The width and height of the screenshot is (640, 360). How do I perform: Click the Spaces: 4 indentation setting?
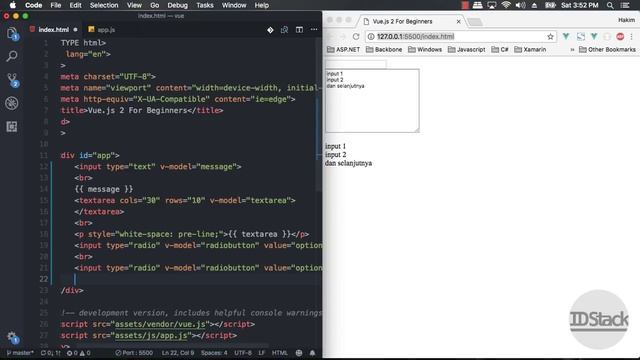tap(214, 353)
